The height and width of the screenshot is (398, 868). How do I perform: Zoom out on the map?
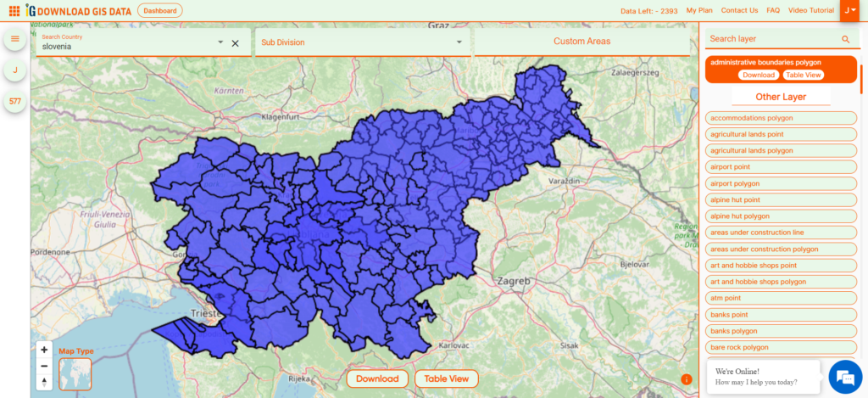(44, 366)
